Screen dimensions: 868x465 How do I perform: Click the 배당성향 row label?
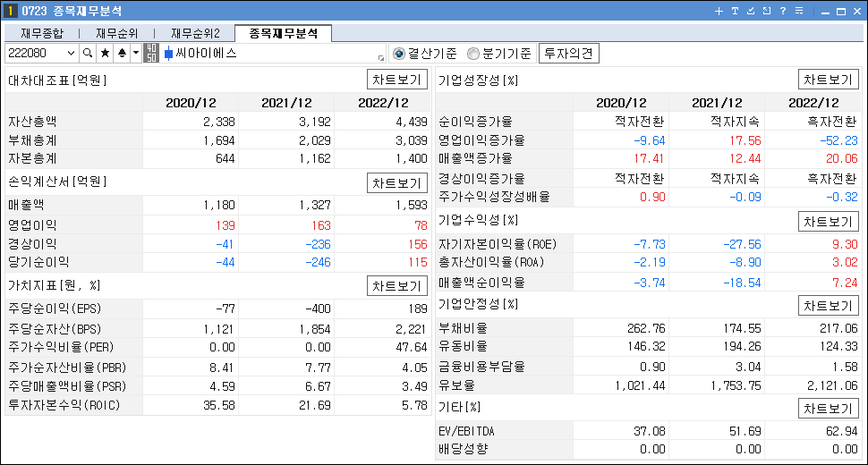pyautogui.click(x=464, y=449)
